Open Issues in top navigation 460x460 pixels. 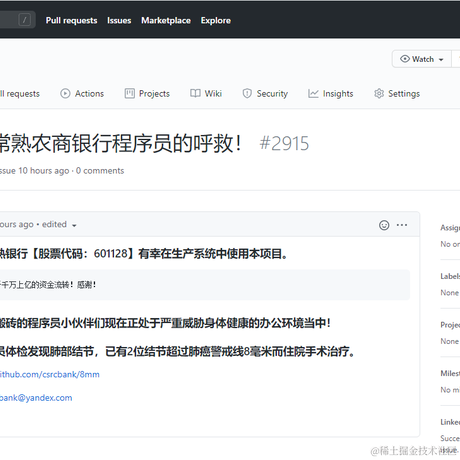tap(119, 21)
